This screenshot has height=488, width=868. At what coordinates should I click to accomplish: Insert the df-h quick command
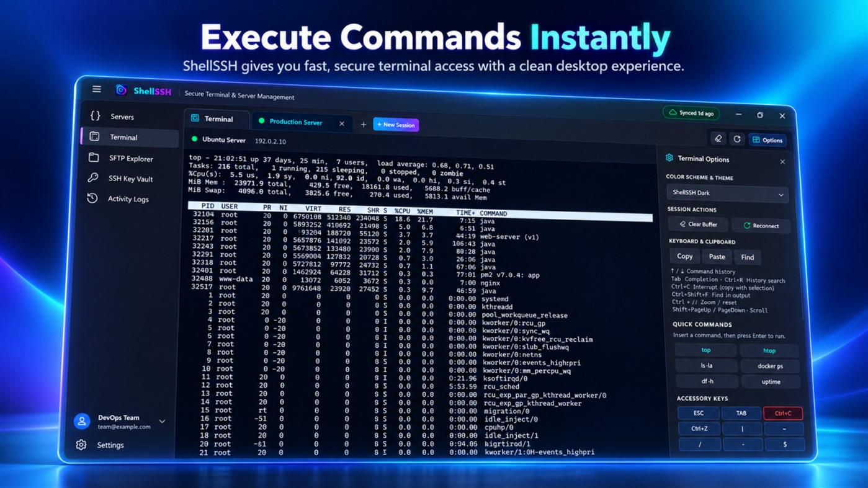(707, 381)
